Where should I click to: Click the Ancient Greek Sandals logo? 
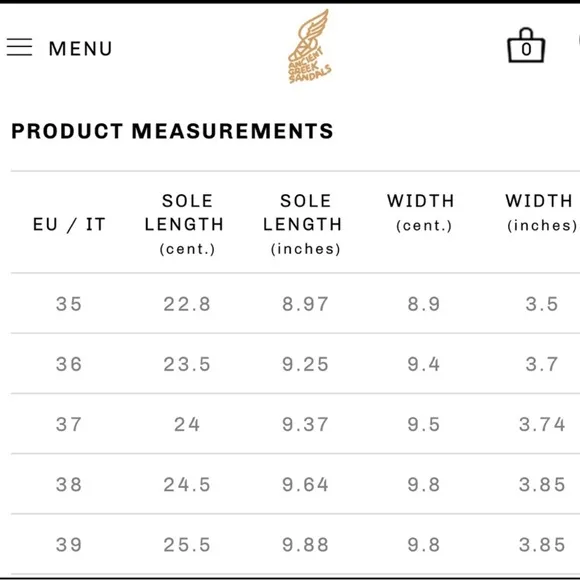pyautogui.click(x=309, y=47)
